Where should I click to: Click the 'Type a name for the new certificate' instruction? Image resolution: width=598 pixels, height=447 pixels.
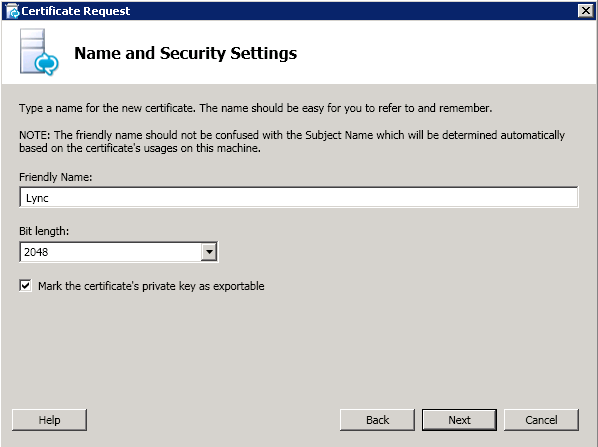(x=256, y=108)
